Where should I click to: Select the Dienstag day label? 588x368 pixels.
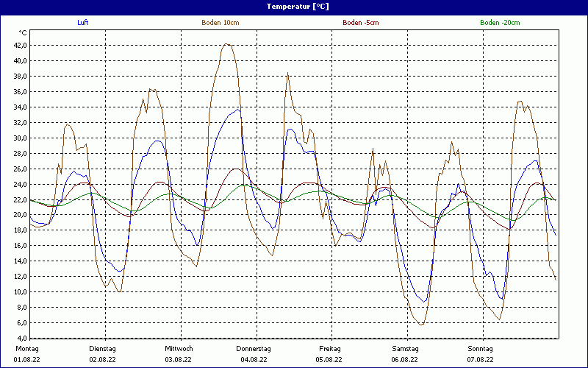click(102, 348)
